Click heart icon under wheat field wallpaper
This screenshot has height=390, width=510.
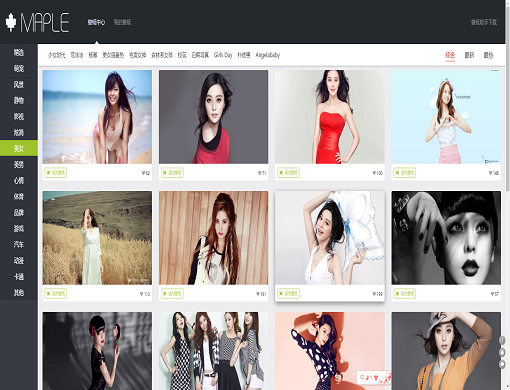(141, 294)
